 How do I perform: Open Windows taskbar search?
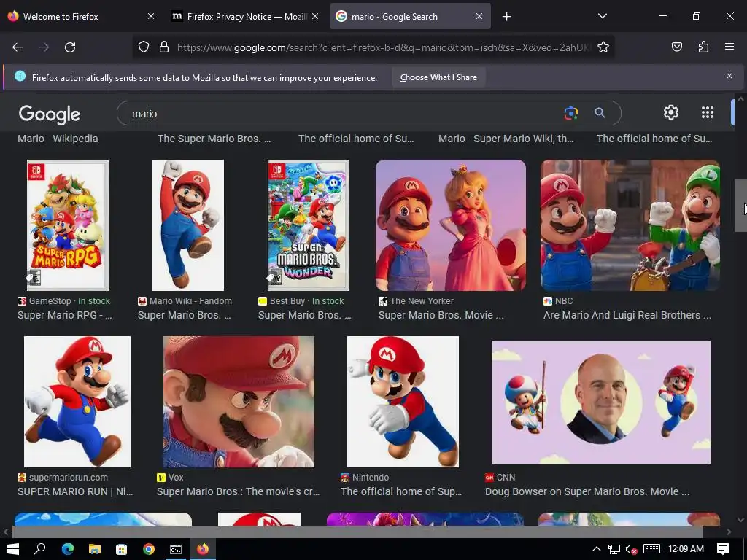coord(40,549)
